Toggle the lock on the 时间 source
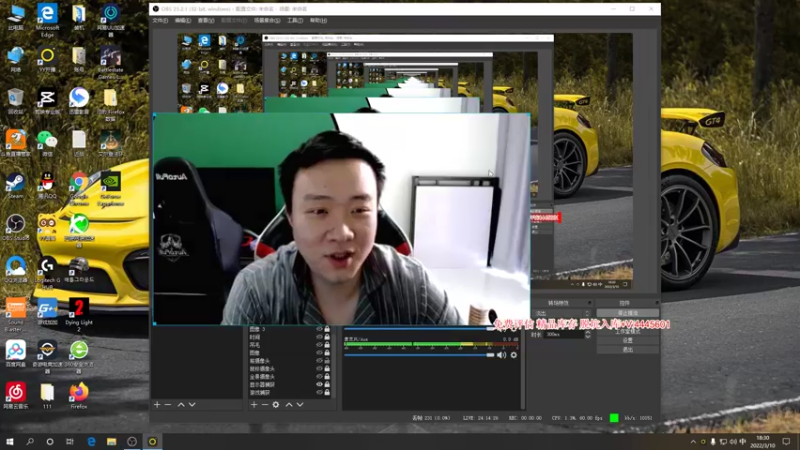The width and height of the screenshot is (800, 450). tap(327, 337)
